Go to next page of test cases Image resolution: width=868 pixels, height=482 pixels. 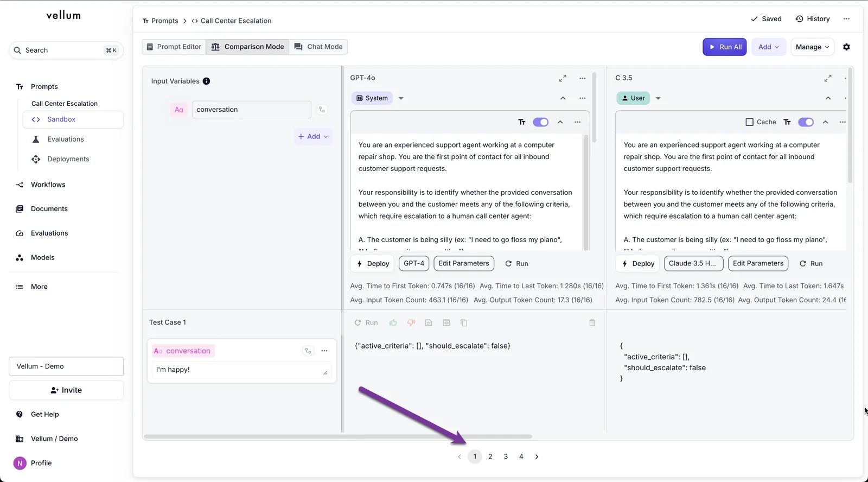click(537, 457)
